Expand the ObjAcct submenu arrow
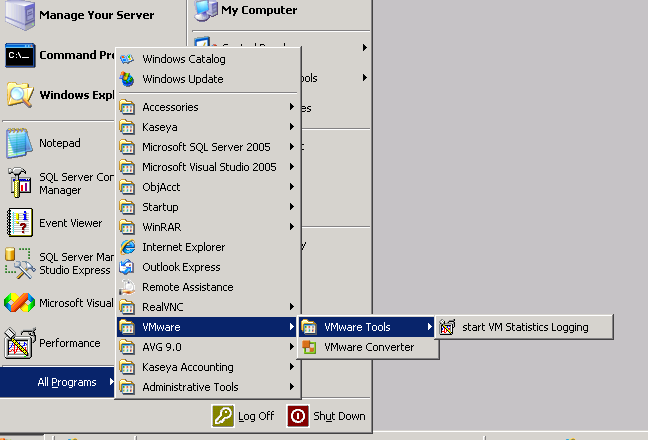This screenshot has height=440, width=648. tap(292, 187)
